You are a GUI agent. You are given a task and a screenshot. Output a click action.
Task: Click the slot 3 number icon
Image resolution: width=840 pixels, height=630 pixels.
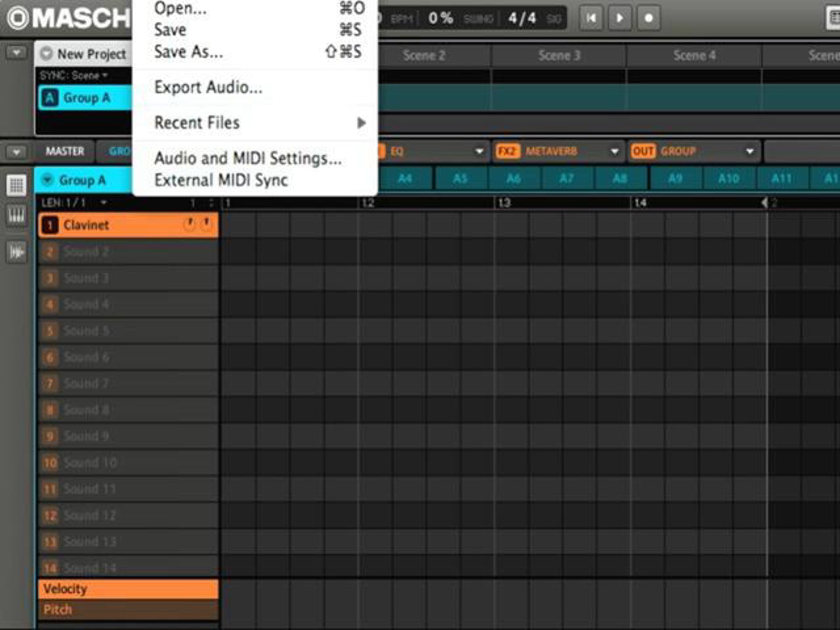50,278
